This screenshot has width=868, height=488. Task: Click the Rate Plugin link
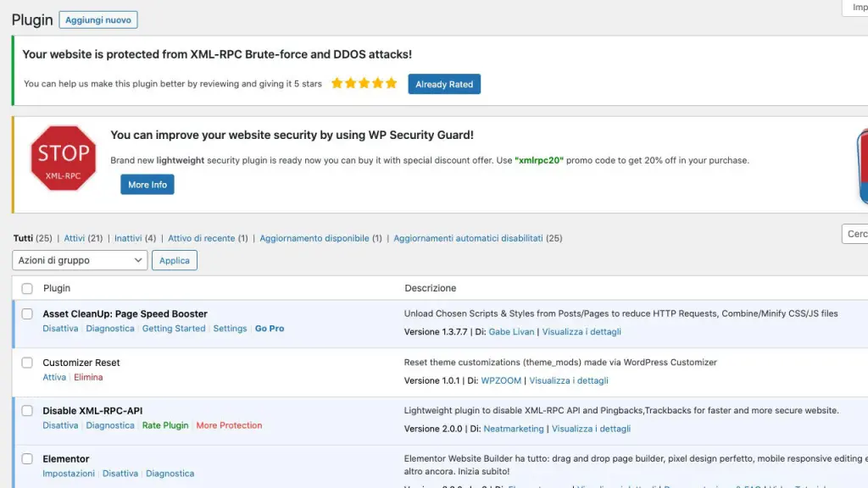coord(165,425)
